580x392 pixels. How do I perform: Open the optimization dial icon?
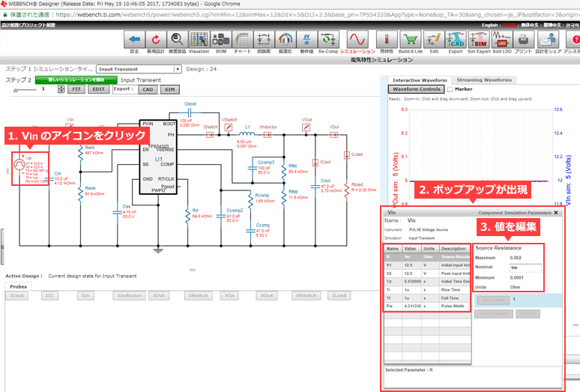(x=286, y=40)
